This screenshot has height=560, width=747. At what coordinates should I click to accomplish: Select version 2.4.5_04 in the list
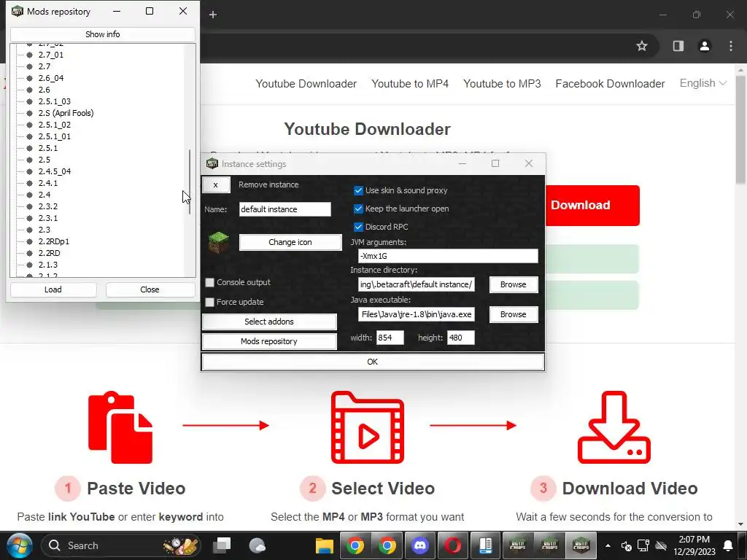(x=55, y=171)
